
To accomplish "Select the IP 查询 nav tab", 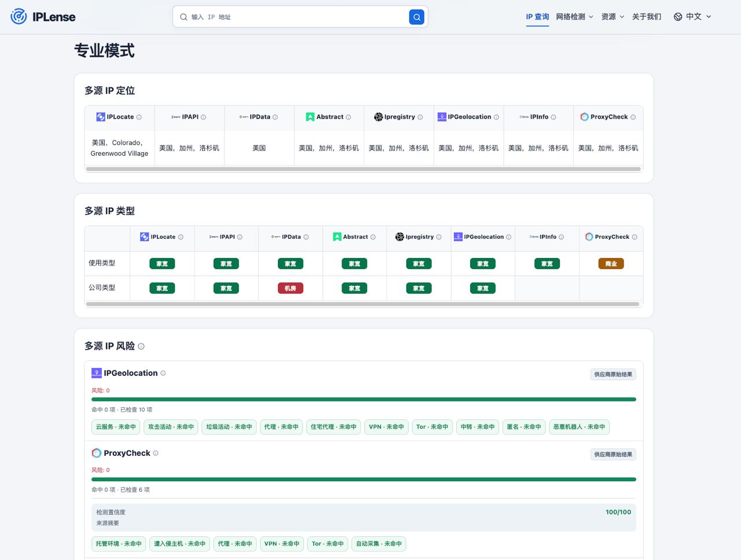I will click(537, 17).
